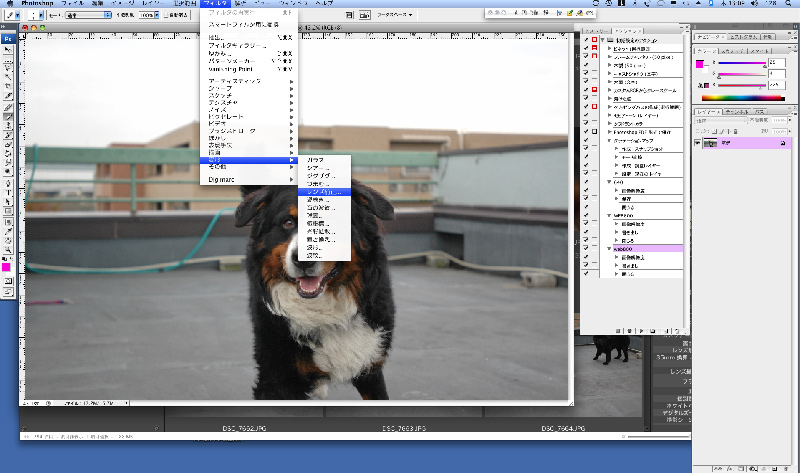Select the Rectangular Marquee tool
This screenshot has height=473, width=800.
tap(8, 59)
